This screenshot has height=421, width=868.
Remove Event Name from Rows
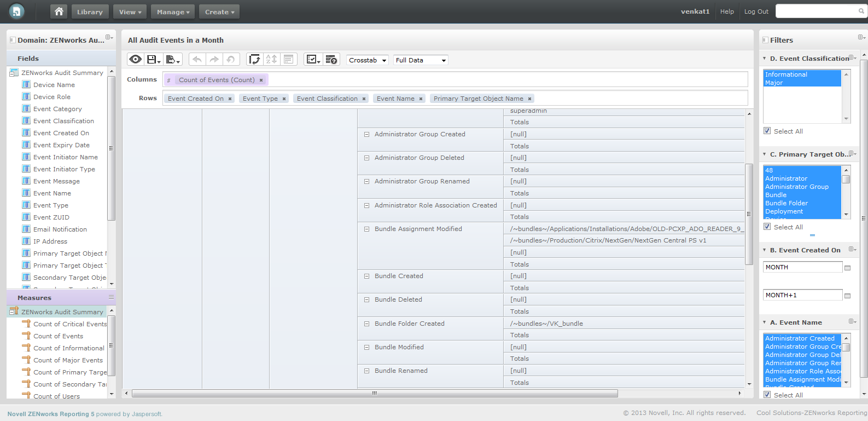421,99
